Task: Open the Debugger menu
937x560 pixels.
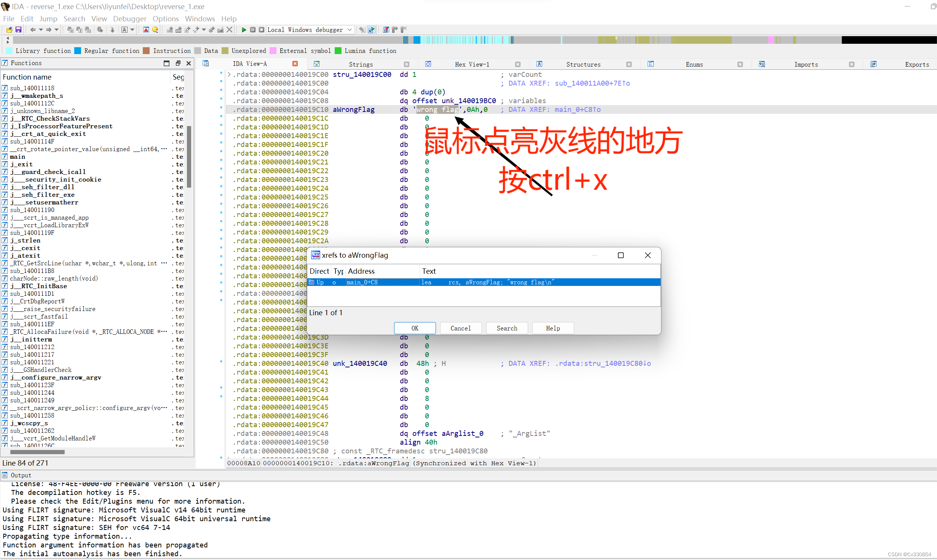Action: tap(129, 18)
